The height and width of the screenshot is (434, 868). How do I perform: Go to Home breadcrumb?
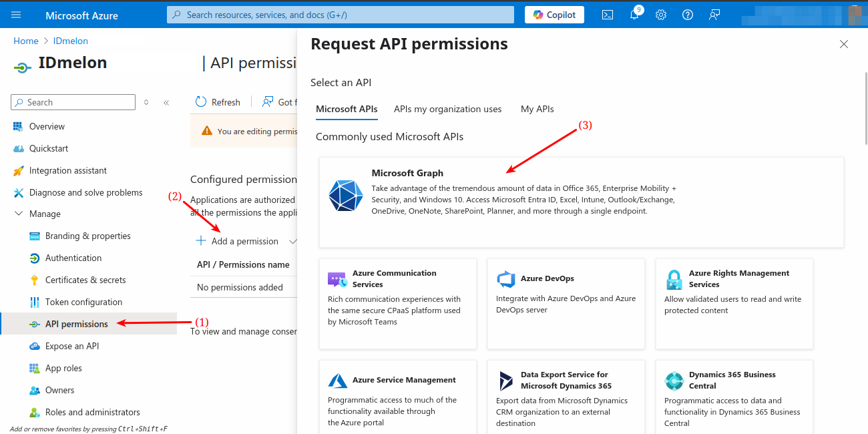(26, 41)
